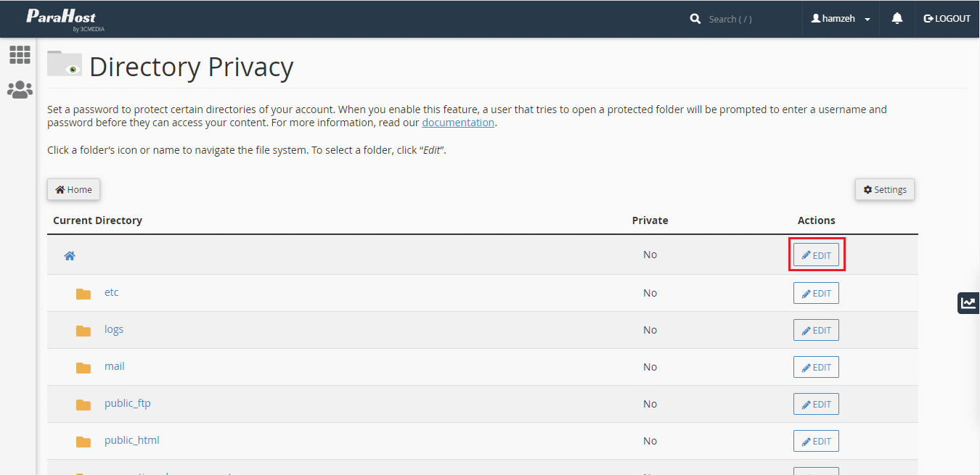Open the apps grid sidebar icon
This screenshot has height=475, width=980.
point(20,54)
